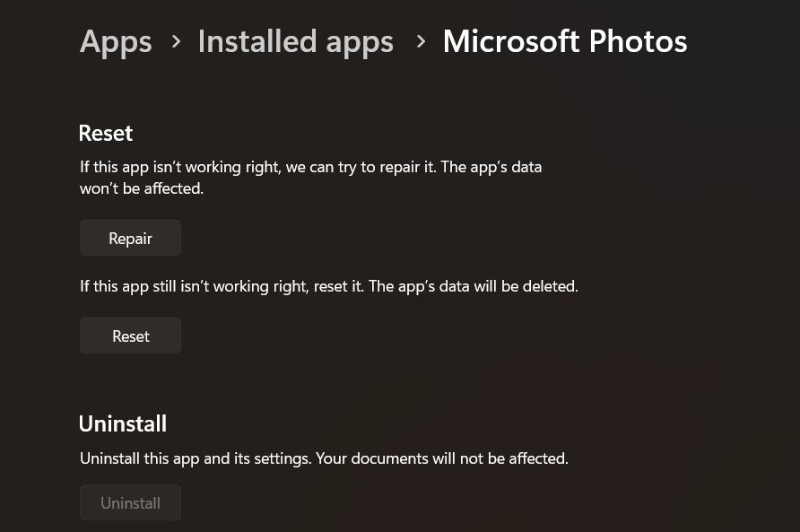Select the Uninstall section heading
This screenshot has width=800, height=532.
click(123, 423)
